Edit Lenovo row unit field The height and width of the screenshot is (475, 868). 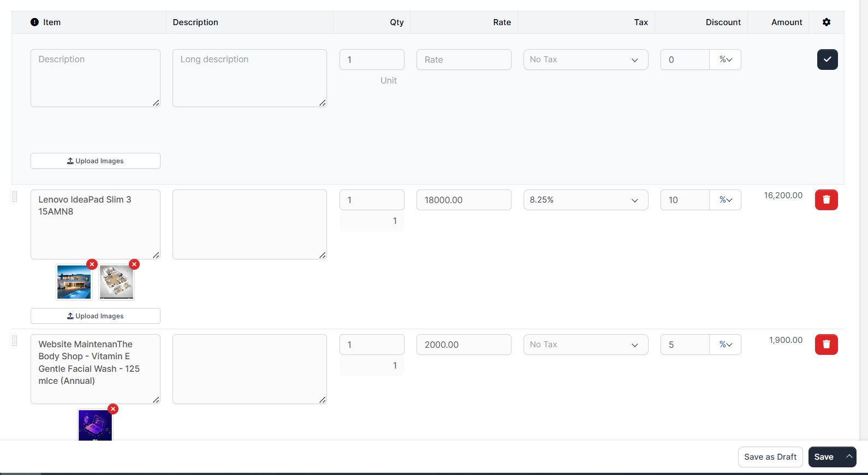pyautogui.click(x=372, y=221)
